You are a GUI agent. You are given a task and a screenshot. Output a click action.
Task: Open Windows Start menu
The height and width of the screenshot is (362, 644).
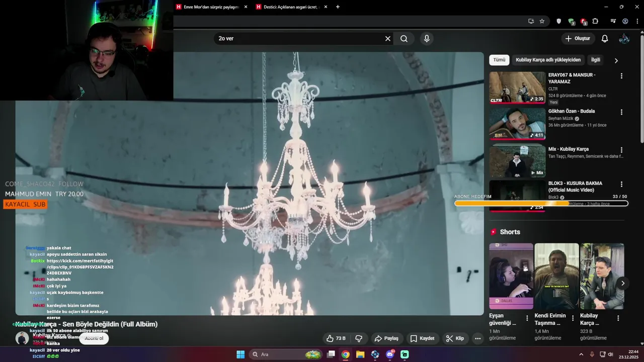(240, 354)
